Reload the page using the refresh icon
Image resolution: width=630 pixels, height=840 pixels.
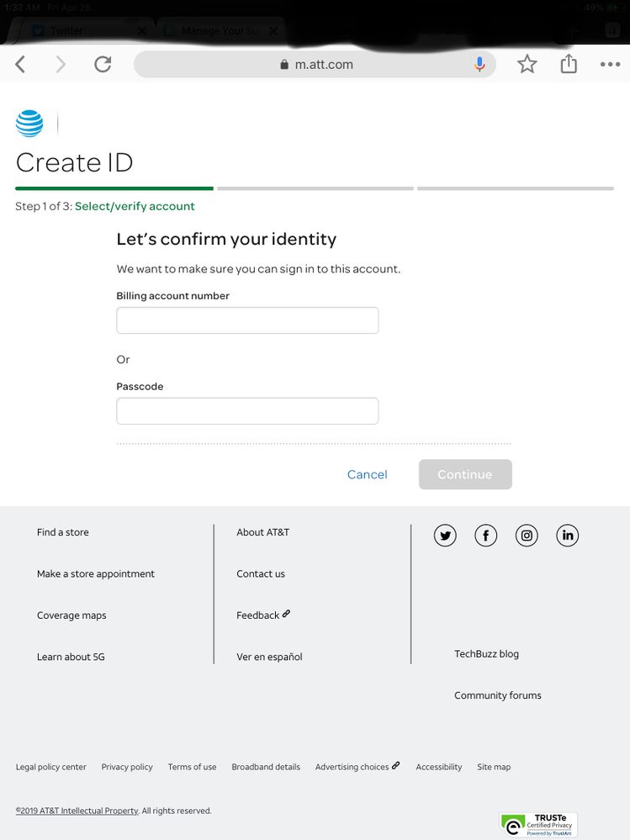click(x=103, y=64)
